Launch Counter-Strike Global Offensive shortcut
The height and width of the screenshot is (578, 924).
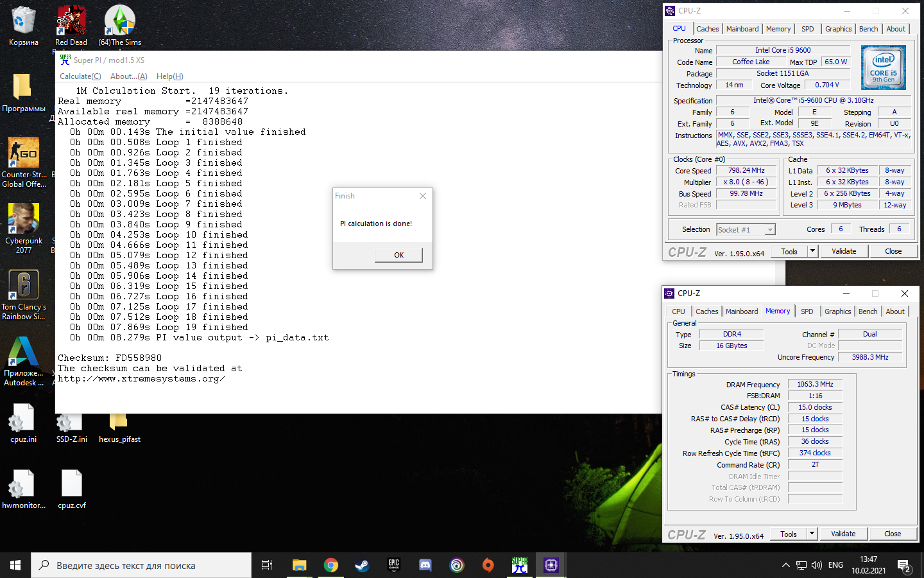23,162
